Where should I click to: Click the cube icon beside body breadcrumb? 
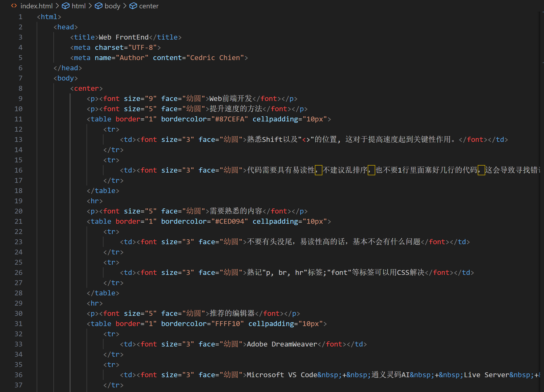(98, 6)
